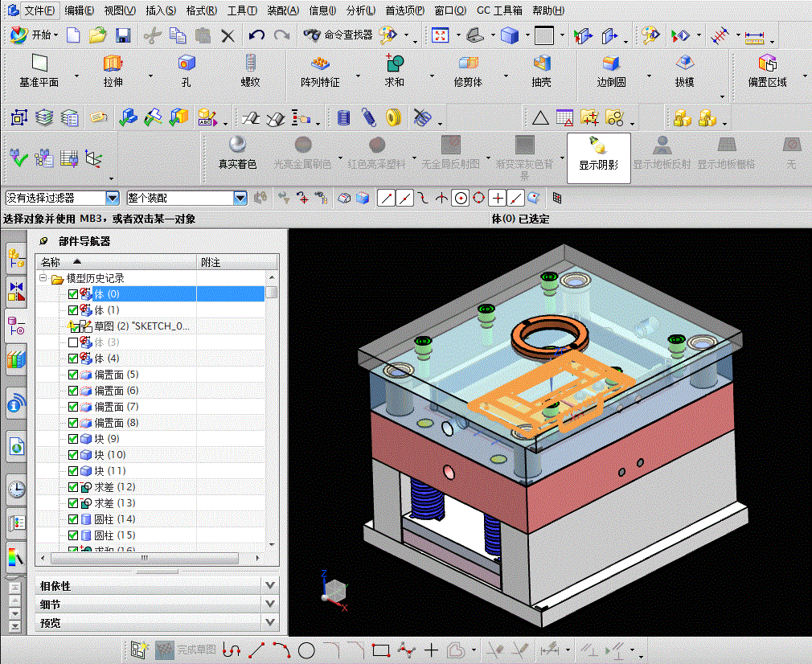Click the 真实着色 button
812x664 pixels.
tap(237, 154)
